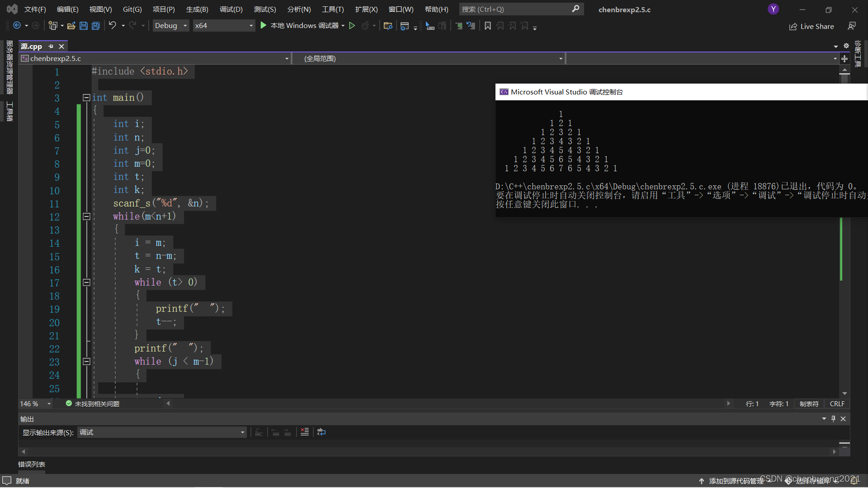
Task: Click 选择存储库 in status bar
Action: click(x=813, y=481)
